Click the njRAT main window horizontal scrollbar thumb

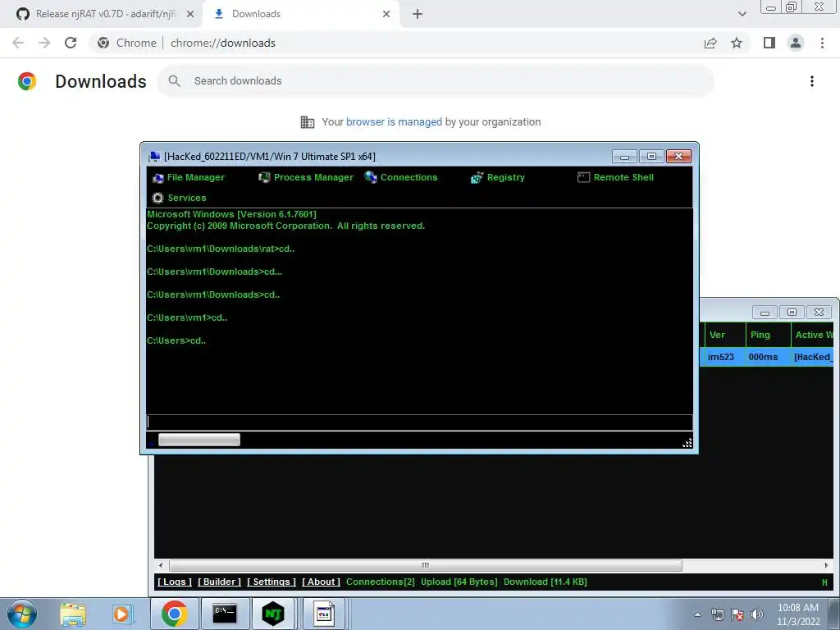pos(426,565)
